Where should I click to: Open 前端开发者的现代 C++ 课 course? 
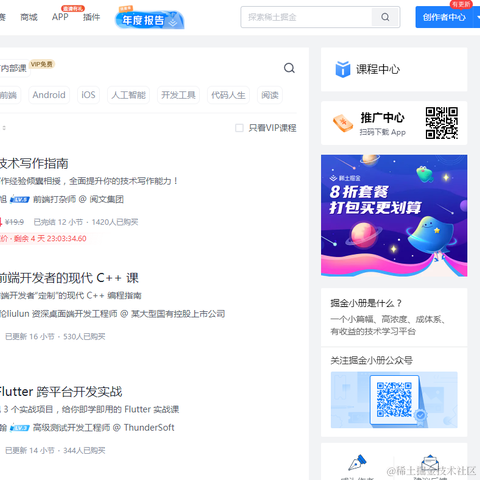tap(69, 278)
